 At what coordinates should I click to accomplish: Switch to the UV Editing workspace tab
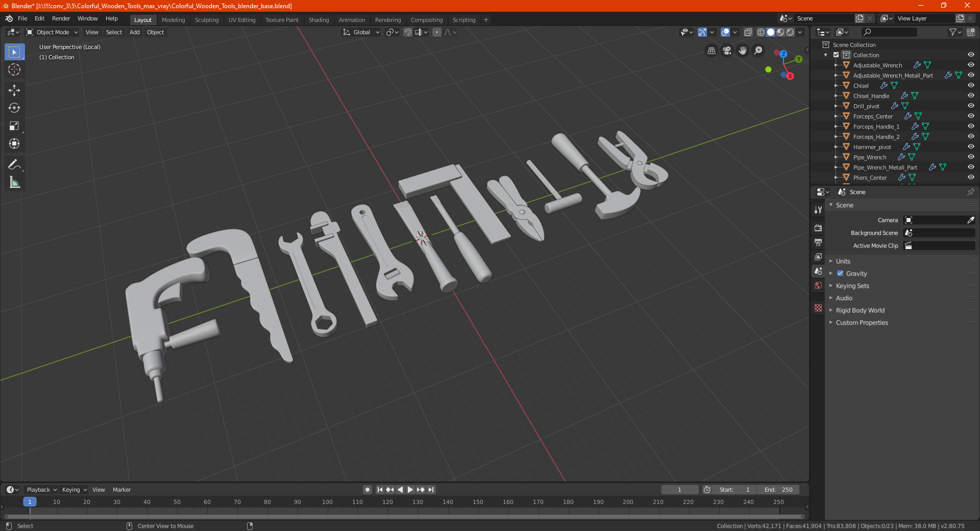click(x=242, y=20)
